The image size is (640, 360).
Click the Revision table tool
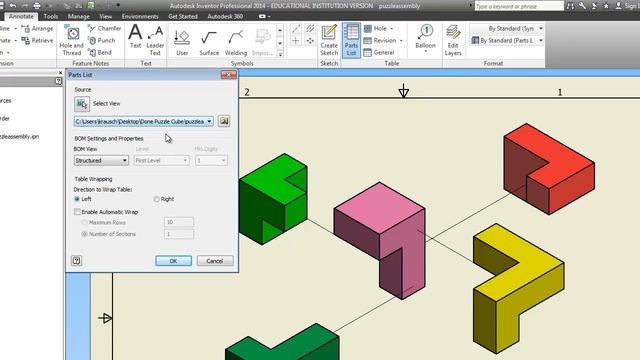coord(380,40)
